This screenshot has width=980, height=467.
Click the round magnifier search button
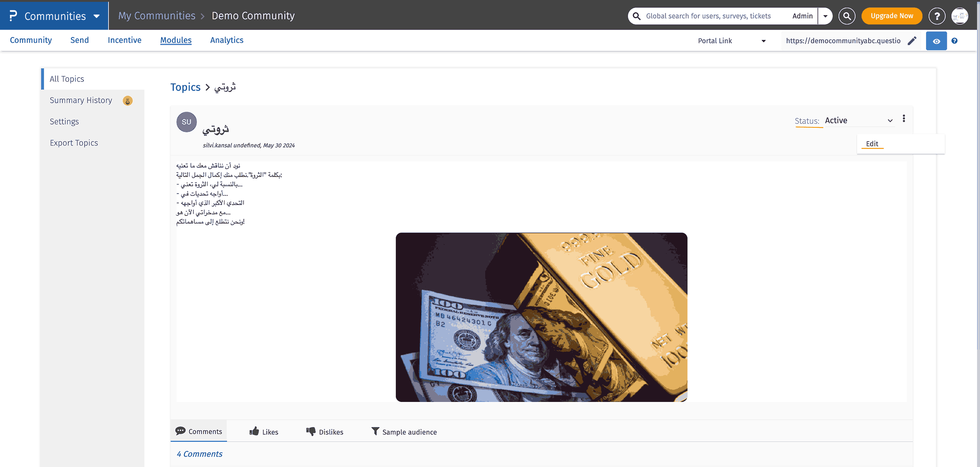click(846, 16)
